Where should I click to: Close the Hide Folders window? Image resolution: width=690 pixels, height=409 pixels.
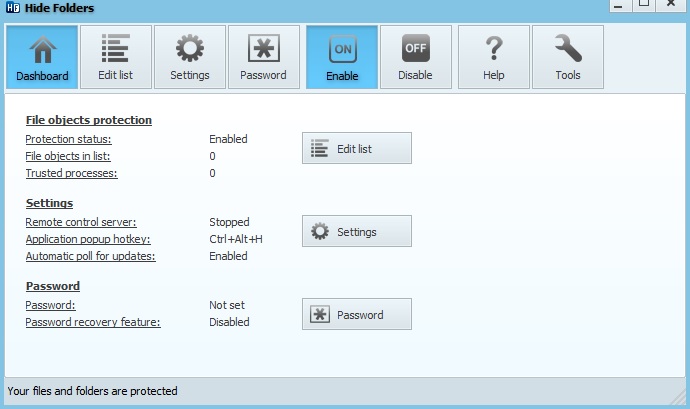pyautogui.click(x=671, y=4)
